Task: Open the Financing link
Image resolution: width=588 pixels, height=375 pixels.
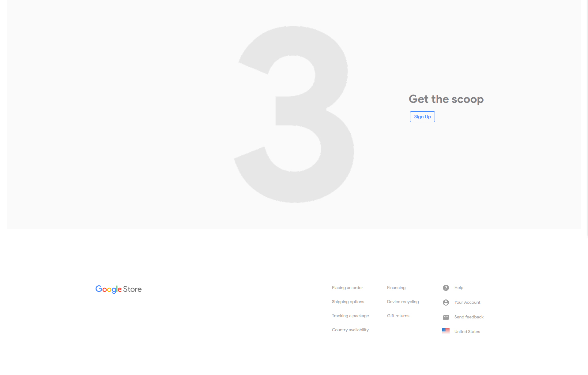Action: click(x=396, y=288)
